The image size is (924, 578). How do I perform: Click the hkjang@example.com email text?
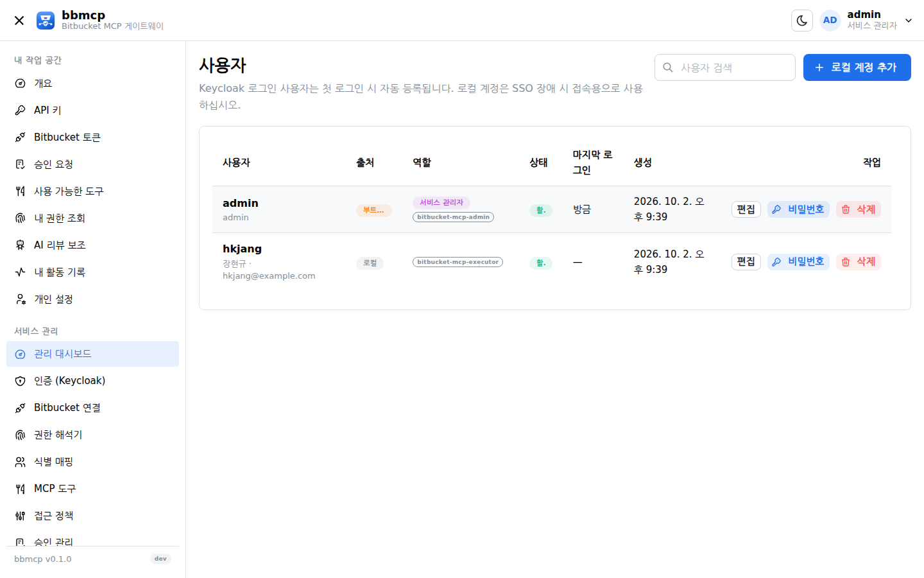269,276
